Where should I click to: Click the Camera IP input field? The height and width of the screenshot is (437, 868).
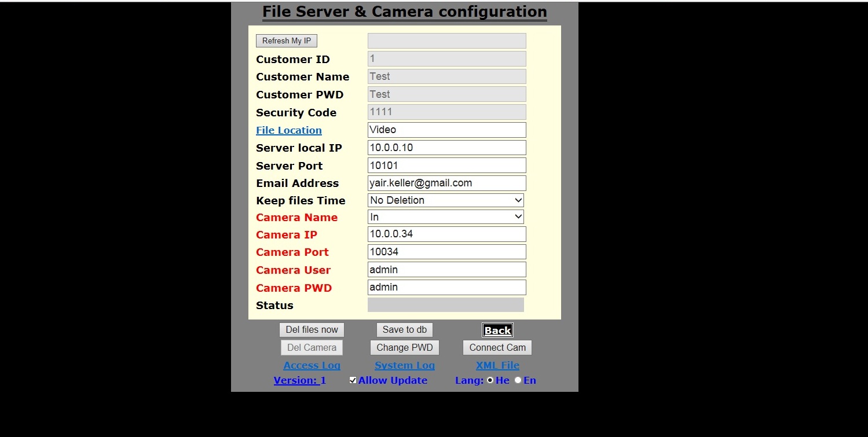click(x=447, y=234)
